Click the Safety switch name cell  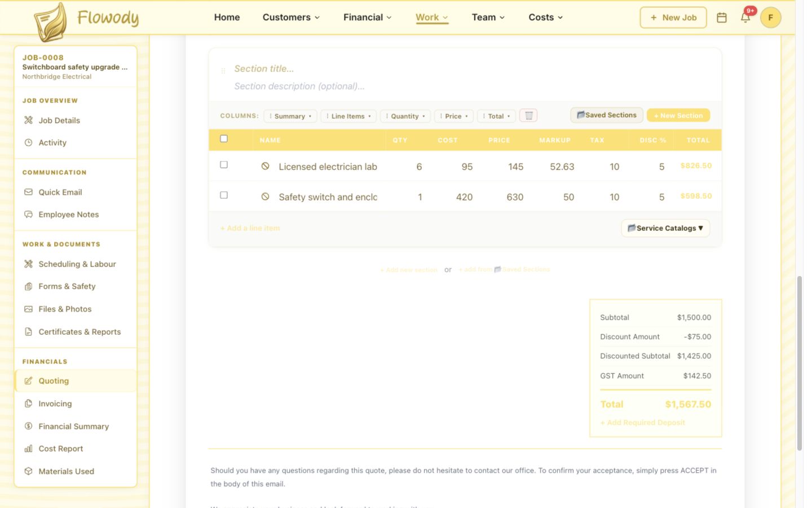coord(328,197)
